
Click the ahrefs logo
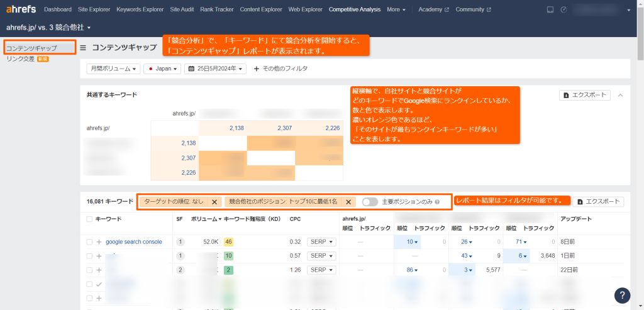coord(21,9)
